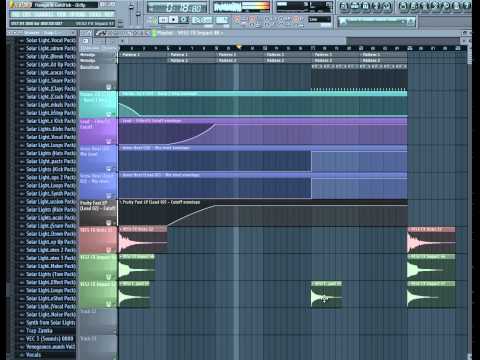
Task: Open the Playlist view shortcut icon
Action: point(343,6)
